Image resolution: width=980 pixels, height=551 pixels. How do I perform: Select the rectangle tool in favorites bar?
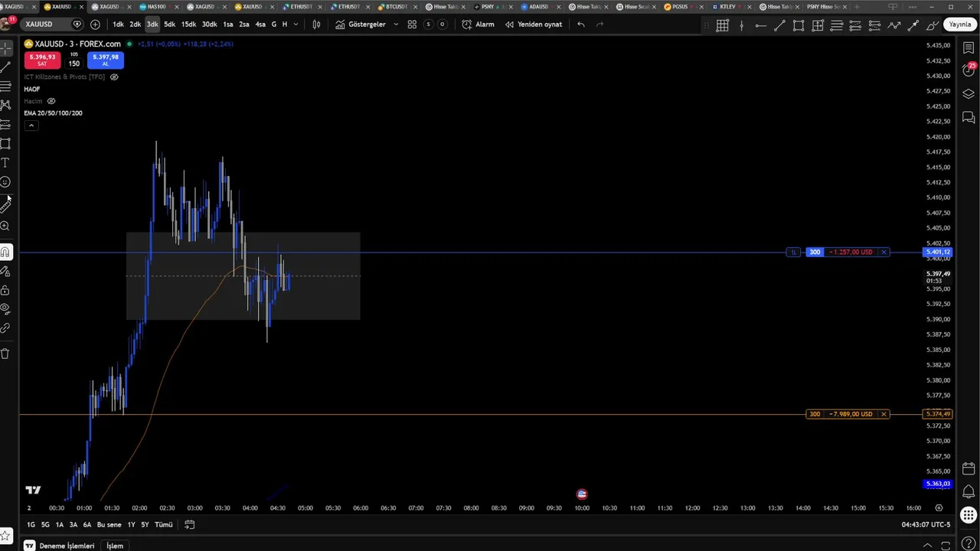[x=799, y=25]
